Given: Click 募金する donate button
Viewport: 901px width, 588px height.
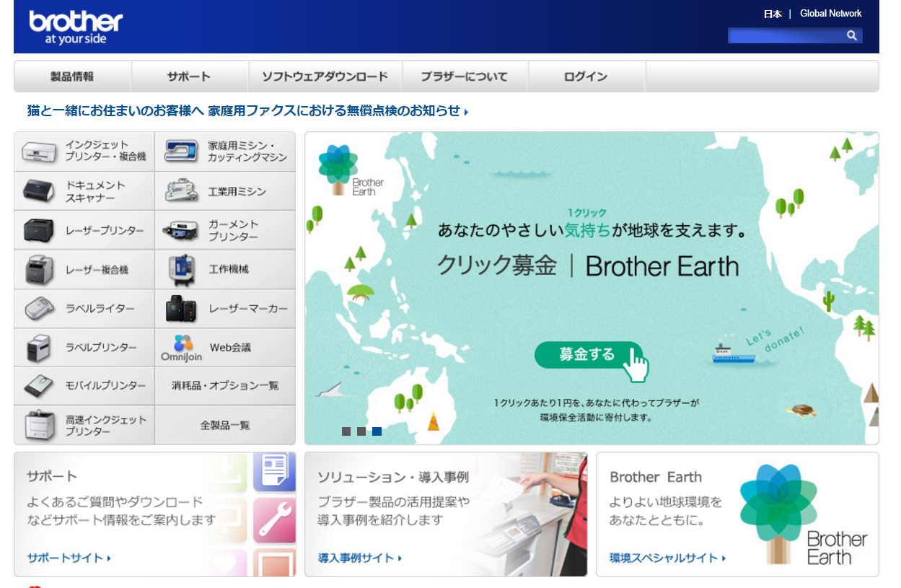Looking at the screenshot, I should click(x=588, y=354).
